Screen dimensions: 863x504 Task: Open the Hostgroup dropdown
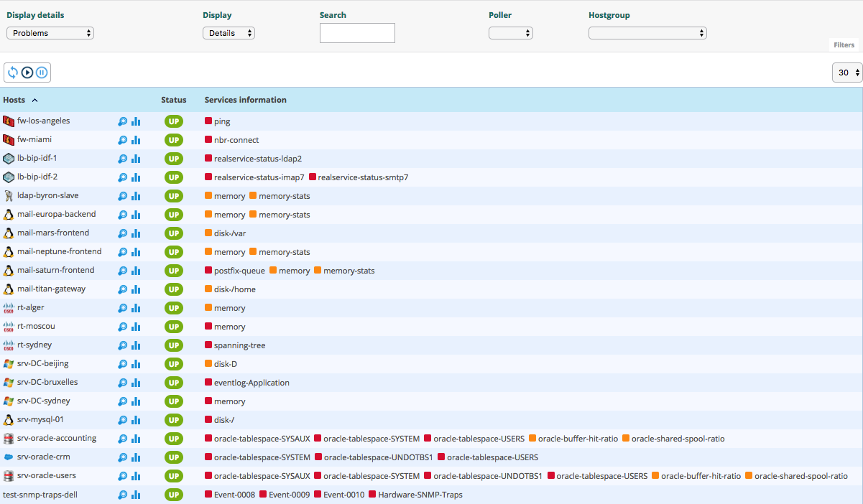click(x=647, y=33)
